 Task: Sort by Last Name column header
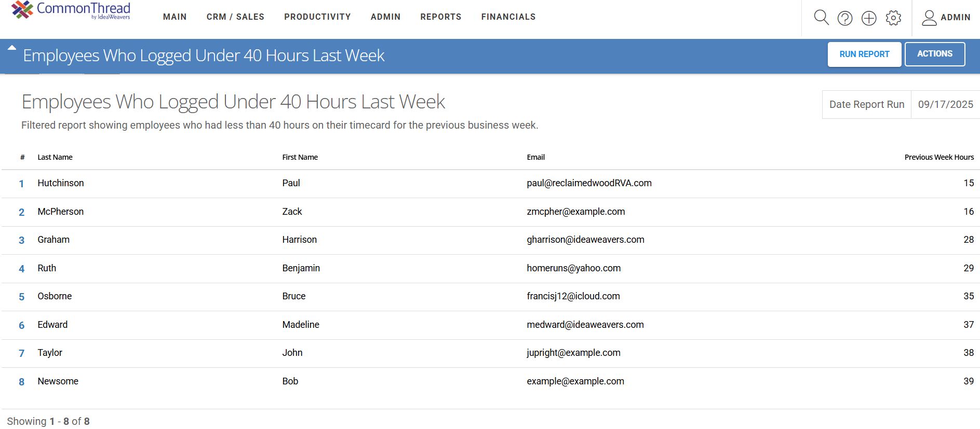55,157
